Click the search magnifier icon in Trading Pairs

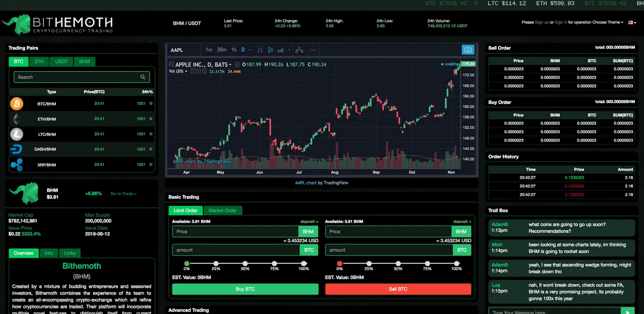[x=143, y=77]
